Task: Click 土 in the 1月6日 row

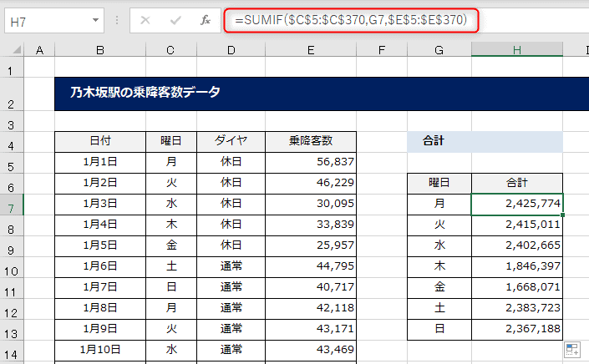Action: pyautogui.click(x=171, y=267)
